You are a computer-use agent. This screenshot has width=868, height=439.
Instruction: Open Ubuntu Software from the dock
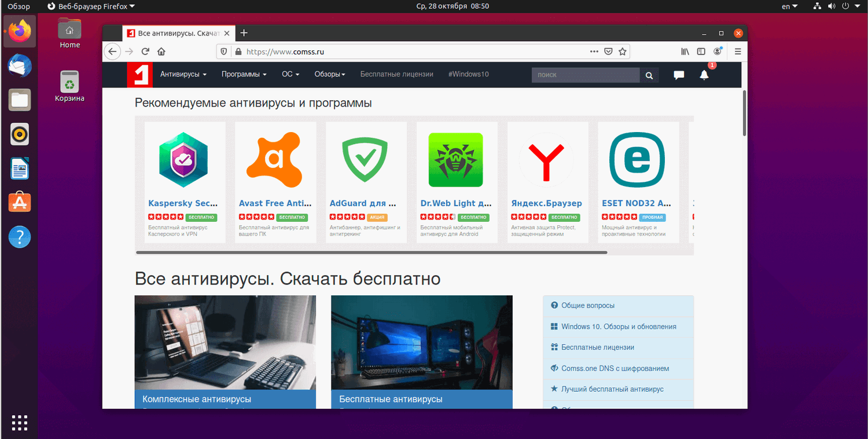20,203
